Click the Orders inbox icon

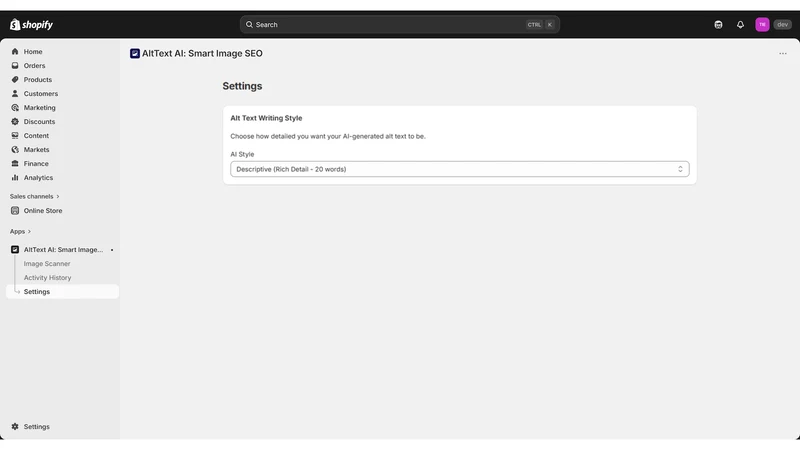click(x=15, y=65)
